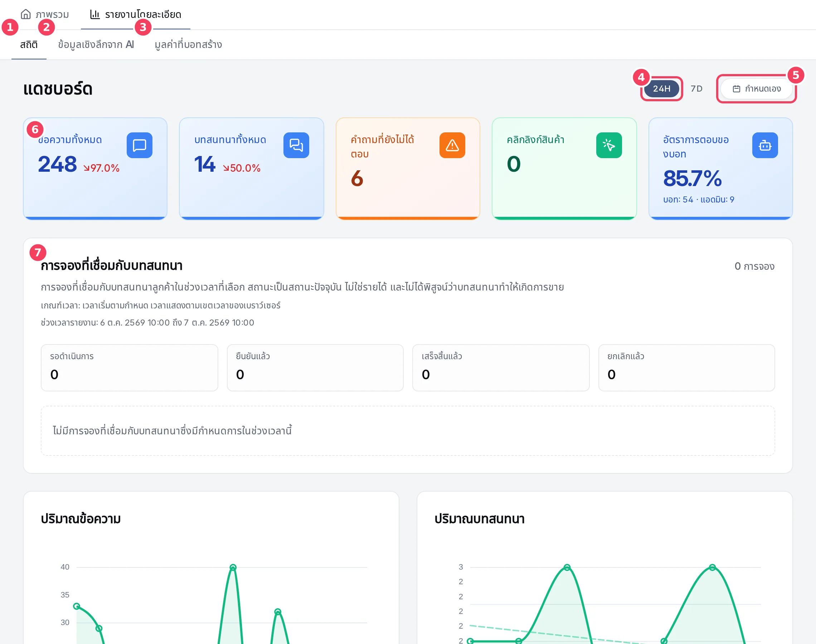Click the รอดำเนินการ status box
Image resolution: width=816 pixels, height=644 pixels.
point(129,368)
